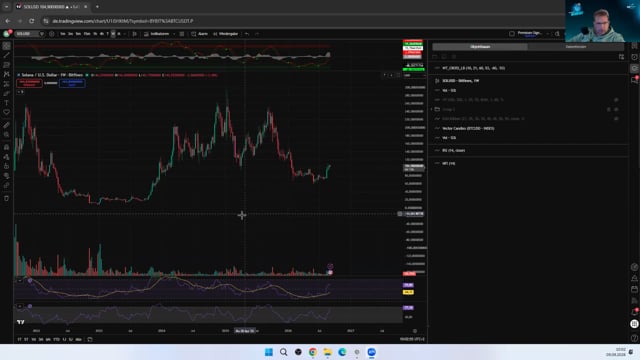640x360 pixels.
Task: Open the user profile avatar menu
Action: pyautogui.click(x=7, y=34)
